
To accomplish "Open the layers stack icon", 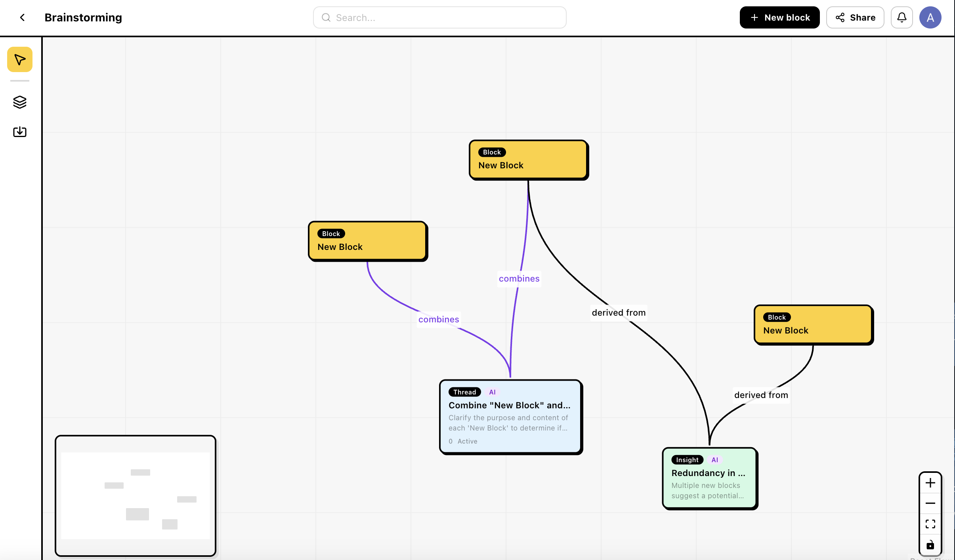I will coord(19,102).
